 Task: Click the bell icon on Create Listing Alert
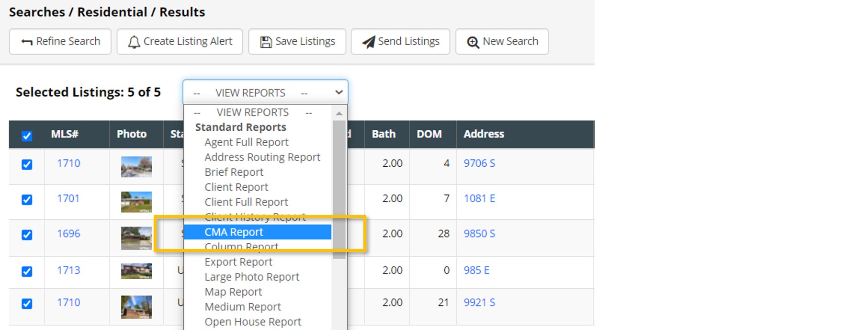coord(134,42)
